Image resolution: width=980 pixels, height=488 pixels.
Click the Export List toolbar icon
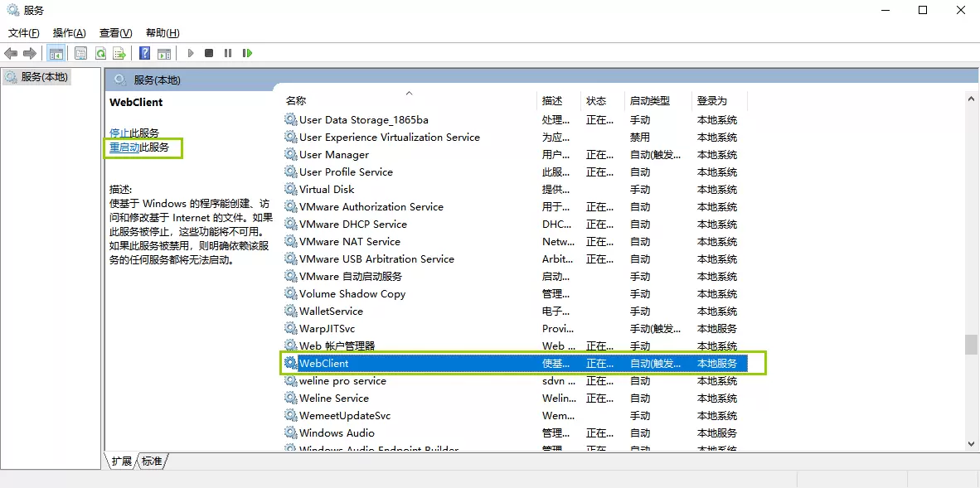(x=119, y=54)
